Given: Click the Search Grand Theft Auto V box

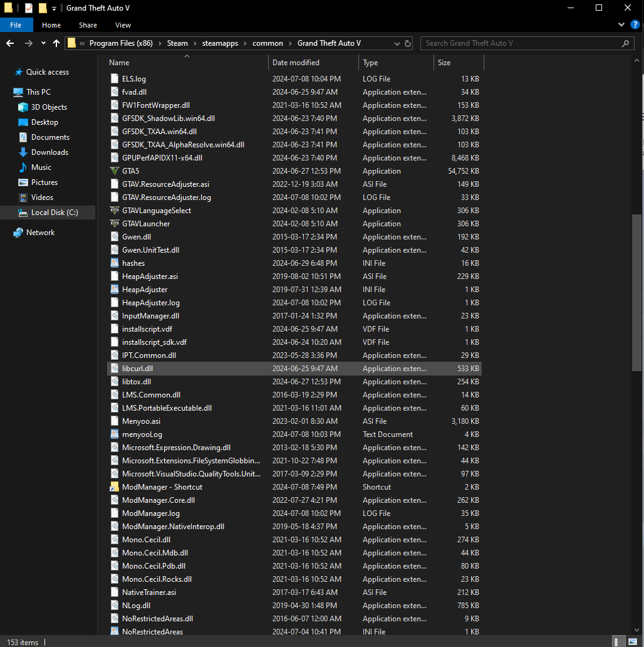Looking at the screenshot, I should (520, 43).
